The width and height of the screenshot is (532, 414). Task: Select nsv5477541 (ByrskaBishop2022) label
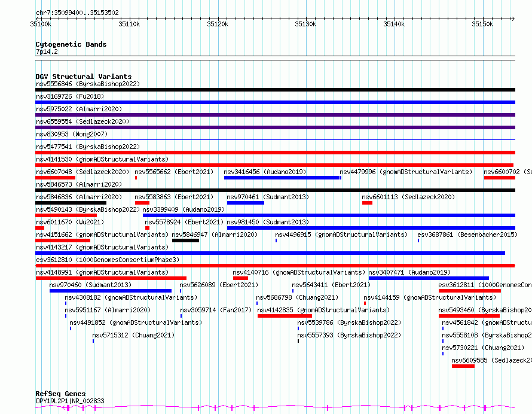coord(88,147)
